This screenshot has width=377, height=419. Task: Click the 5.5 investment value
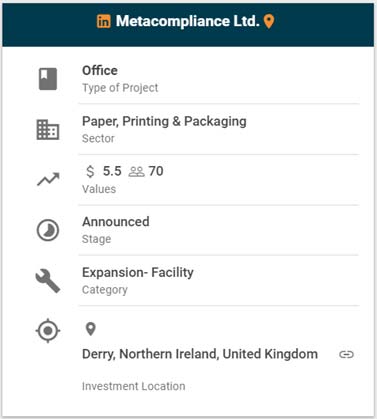[112, 171]
